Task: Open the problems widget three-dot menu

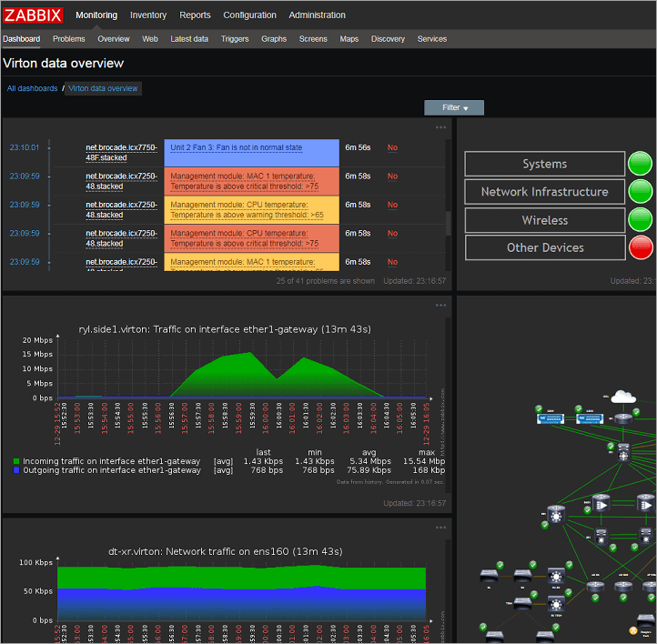Action: [441, 127]
